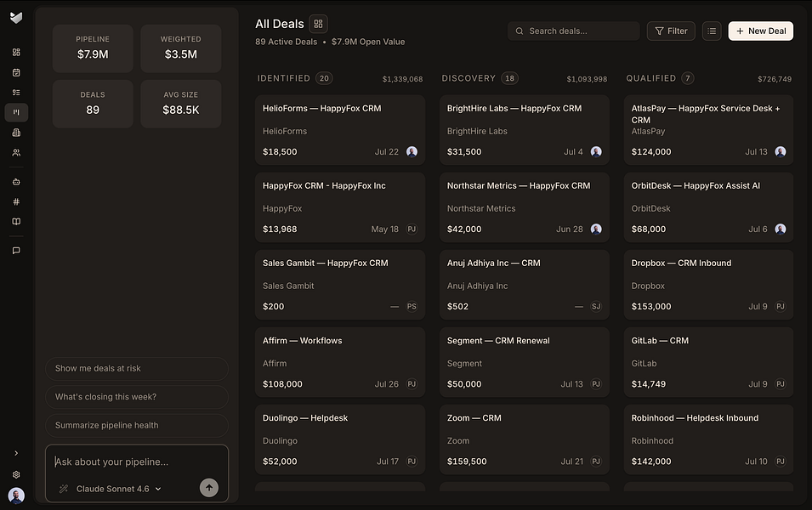Click PJ owner badge on HappyFox Inc card
Screen dimensions: 812x510
coord(412,229)
